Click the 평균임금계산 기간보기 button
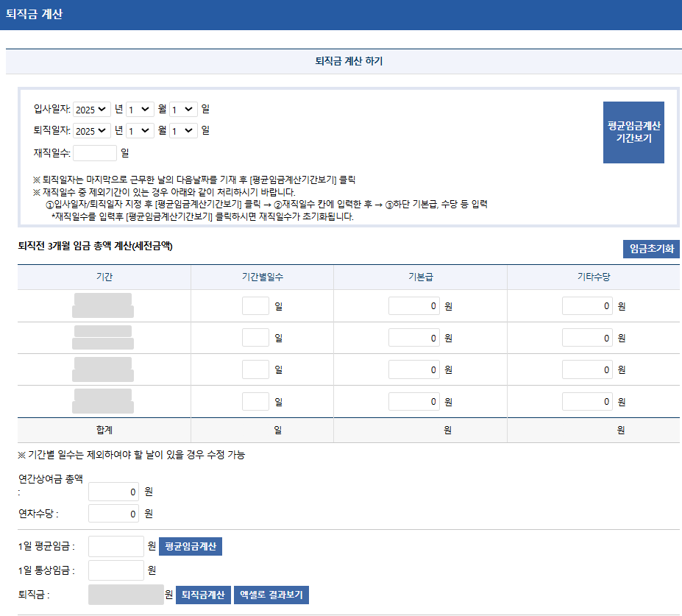Image resolution: width=682 pixels, height=616 pixels. (x=633, y=132)
